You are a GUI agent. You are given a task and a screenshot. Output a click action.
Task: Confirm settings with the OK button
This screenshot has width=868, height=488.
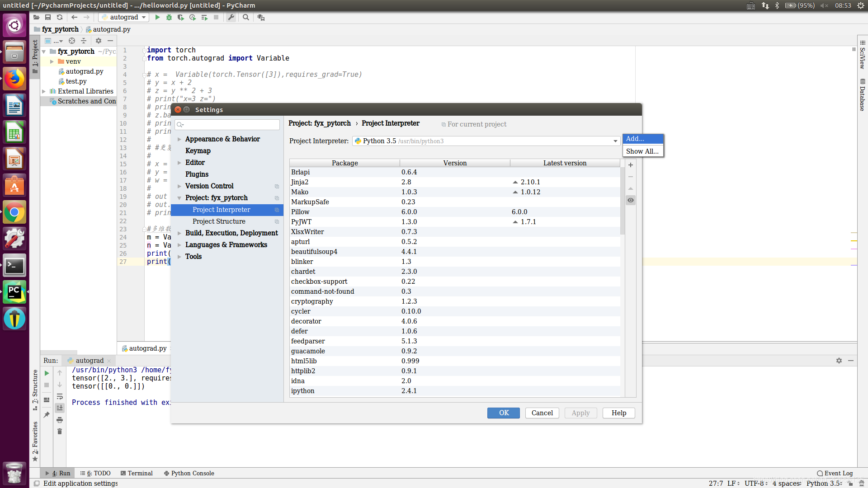pos(503,413)
